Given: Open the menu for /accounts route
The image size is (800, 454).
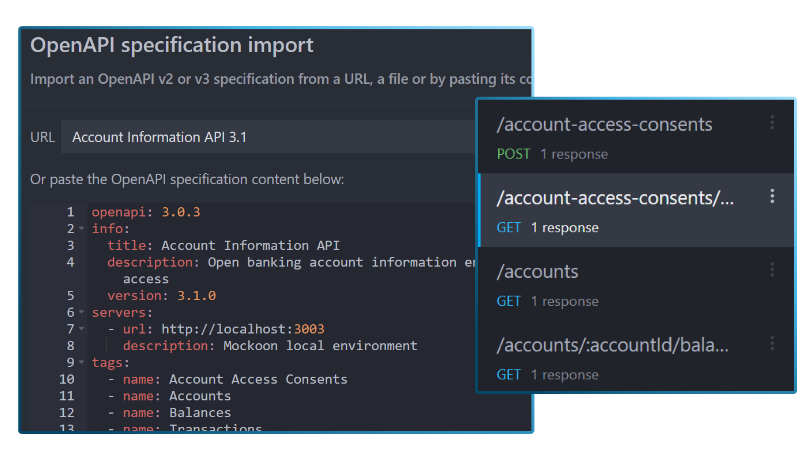Looking at the screenshot, I should 772,269.
